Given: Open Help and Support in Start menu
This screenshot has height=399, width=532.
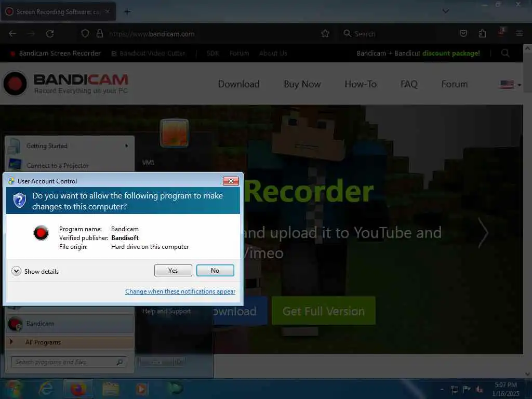Looking at the screenshot, I should click(167, 311).
